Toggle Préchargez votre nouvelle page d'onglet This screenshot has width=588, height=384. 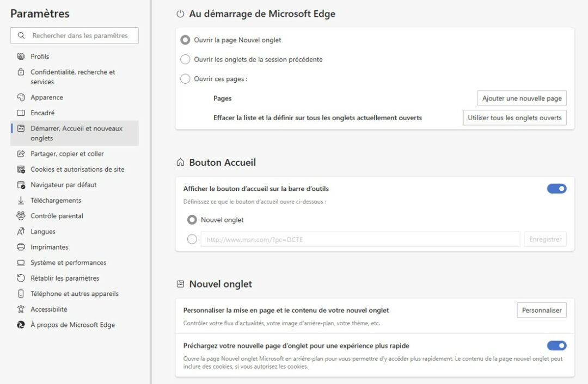click(x=556, y=345)
